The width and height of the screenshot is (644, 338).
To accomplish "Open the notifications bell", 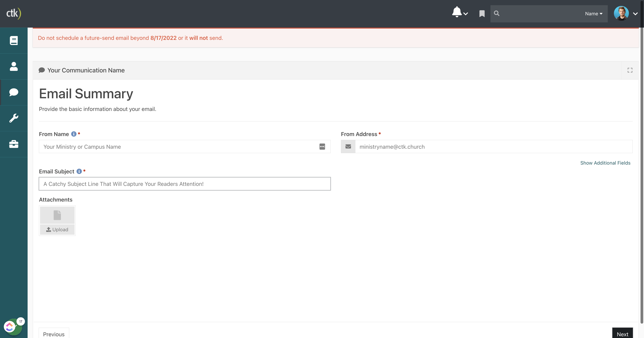I will tap(457, 12).
